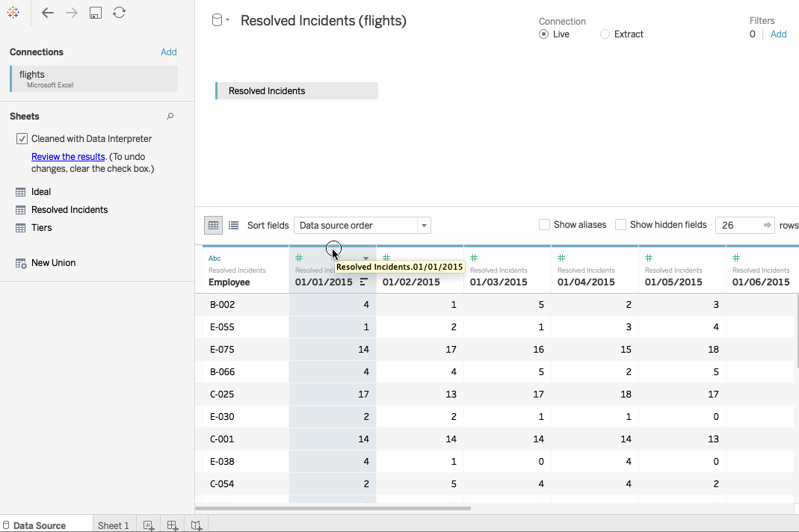Image resolution: width=799 pixels, height=532 pixels.
Task: Click the New Union icon
Action: [21, 263]
